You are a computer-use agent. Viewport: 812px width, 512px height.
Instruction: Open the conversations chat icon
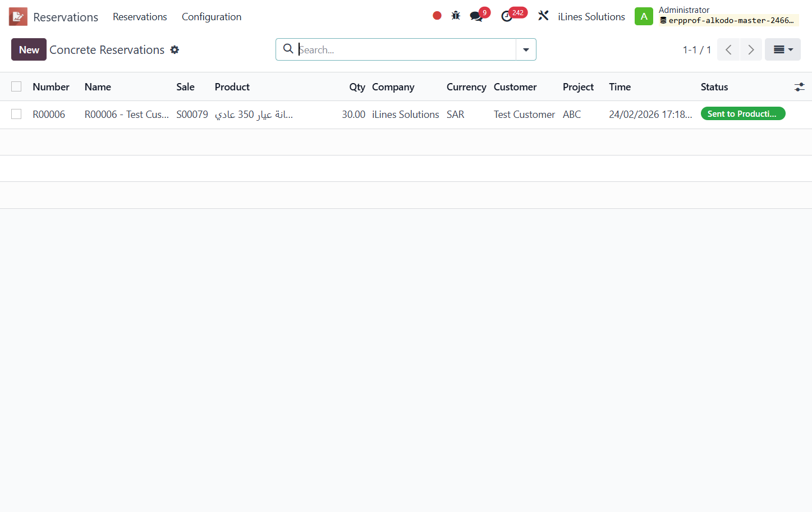(x=476, y=16)
